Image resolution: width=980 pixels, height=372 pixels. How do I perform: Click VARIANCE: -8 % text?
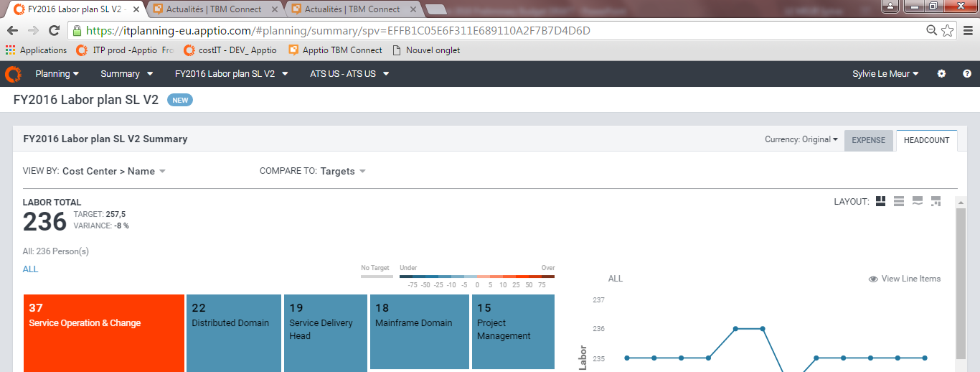point(101,225)
